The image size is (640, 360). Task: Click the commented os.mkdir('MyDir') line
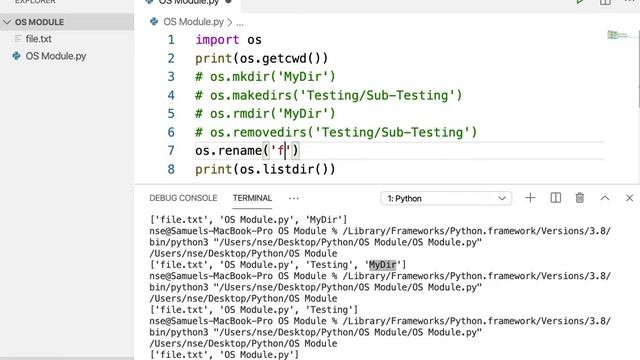pyautogui.click(x=265, y=77)
